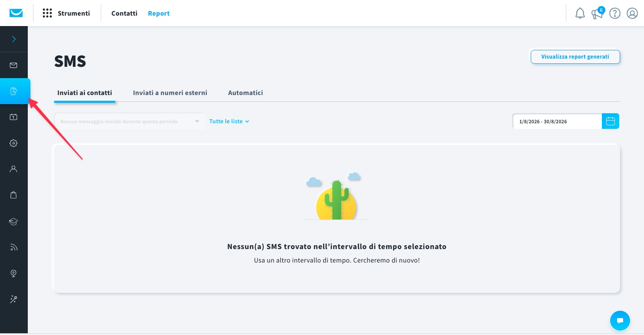Click the SMS page heading
The height and width of the screenshot is (335, 644).
point(70,62)
